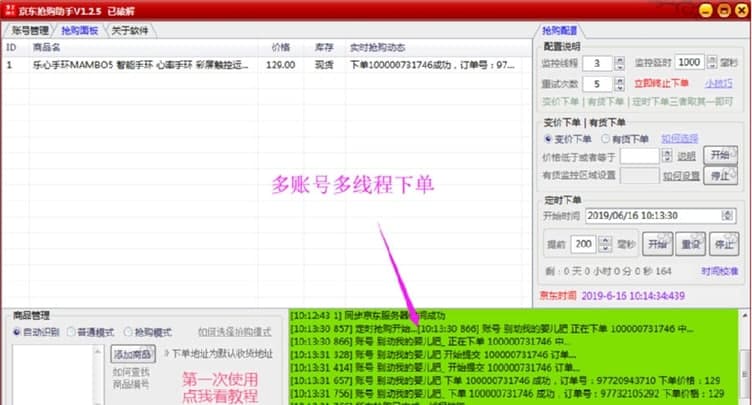Click the 下单100000731746成功 status cell
This screenshot has height=405, width=752.
432,65
